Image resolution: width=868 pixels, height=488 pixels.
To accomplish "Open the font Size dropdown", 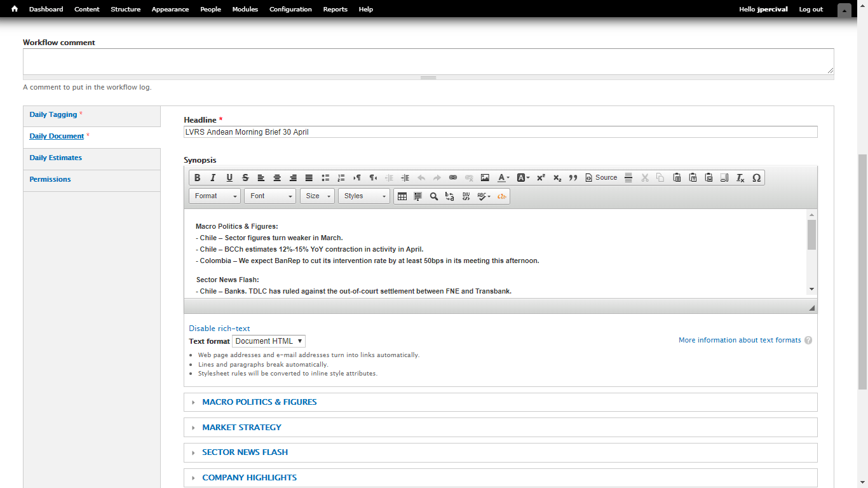I will [317, 196].
